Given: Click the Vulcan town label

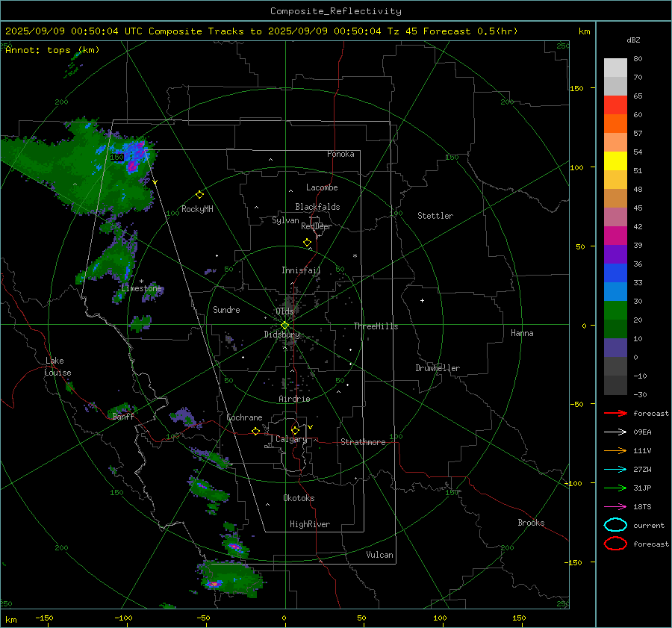Looking at the screenshot, I should click(x=379, y=555).
